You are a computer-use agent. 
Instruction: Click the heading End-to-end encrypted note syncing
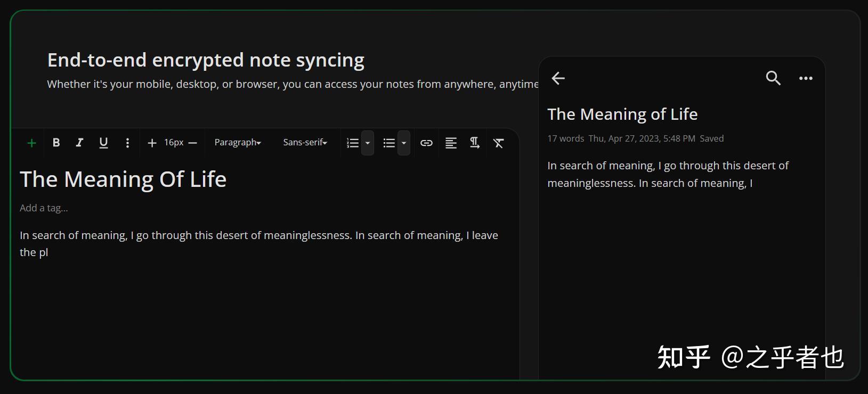[206, 60]
